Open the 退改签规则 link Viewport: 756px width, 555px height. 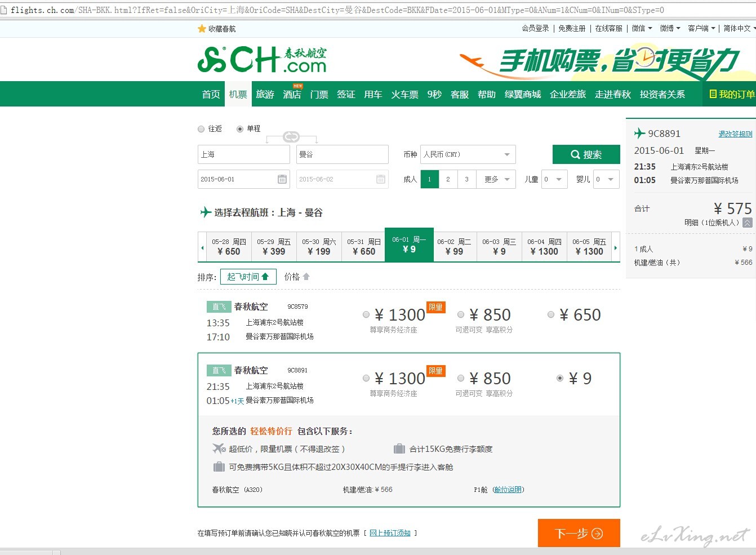tap(735, 134)
